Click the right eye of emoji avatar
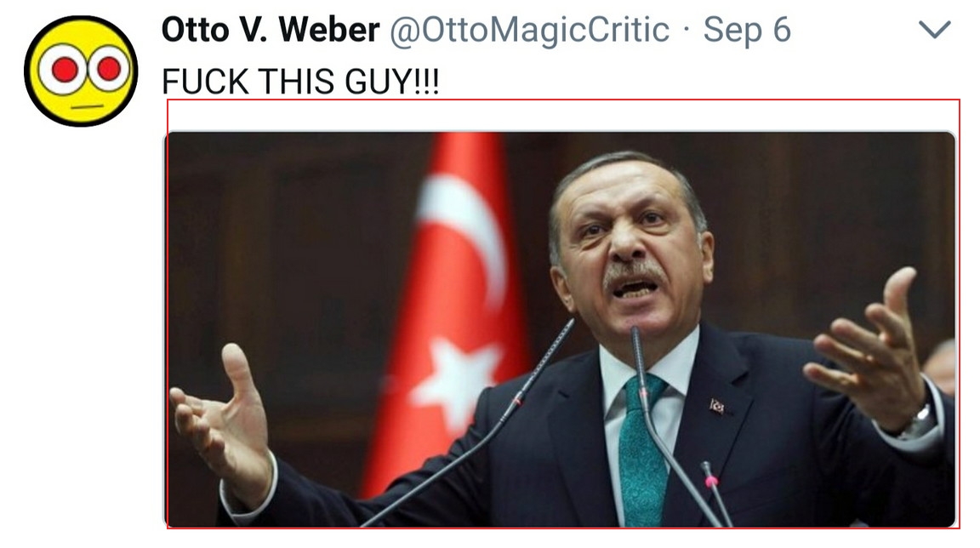 tap(107, 68)
